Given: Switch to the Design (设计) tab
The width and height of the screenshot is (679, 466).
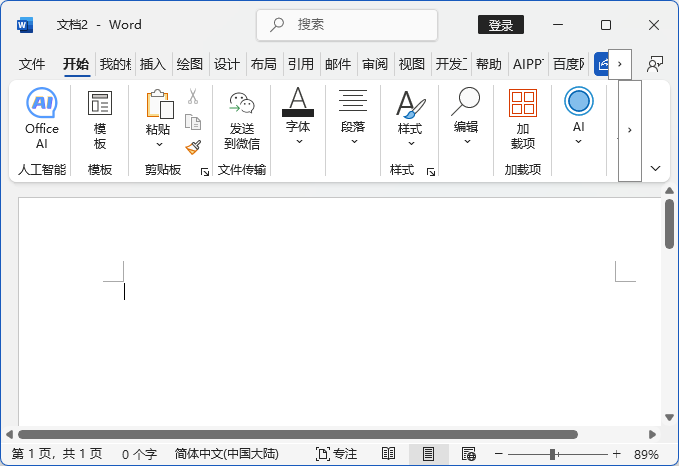Looking at the screenshot, I should tap(226, 64).
